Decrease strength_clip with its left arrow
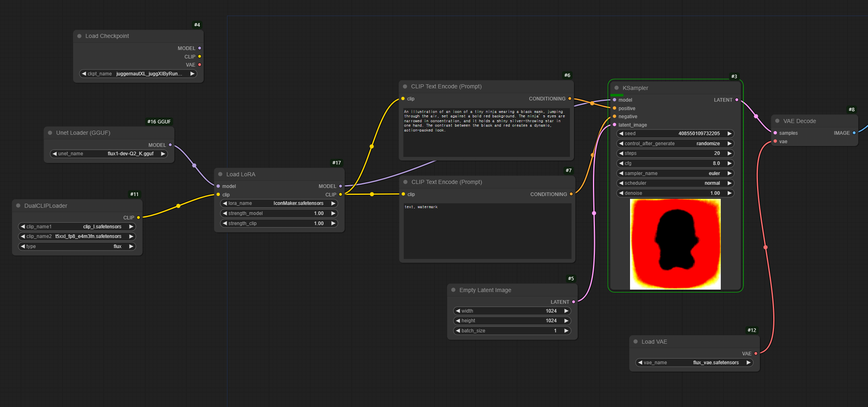The image size is (868, 407). point(225,223)
